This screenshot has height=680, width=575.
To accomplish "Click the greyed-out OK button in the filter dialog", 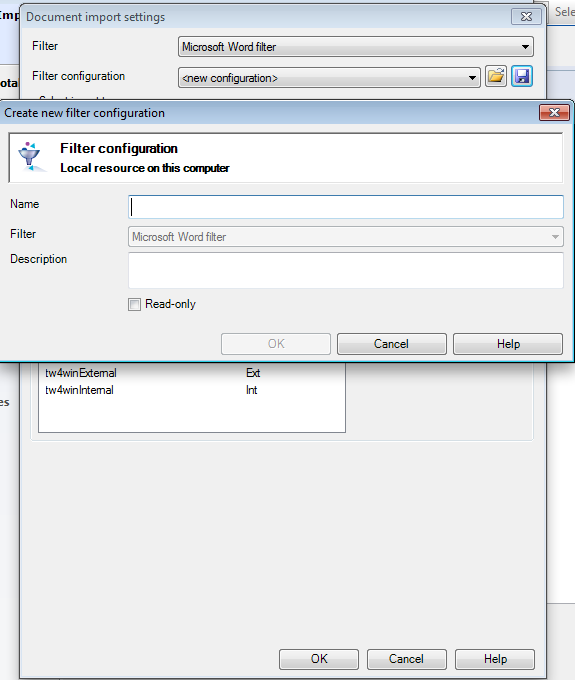I will (276, 344).
